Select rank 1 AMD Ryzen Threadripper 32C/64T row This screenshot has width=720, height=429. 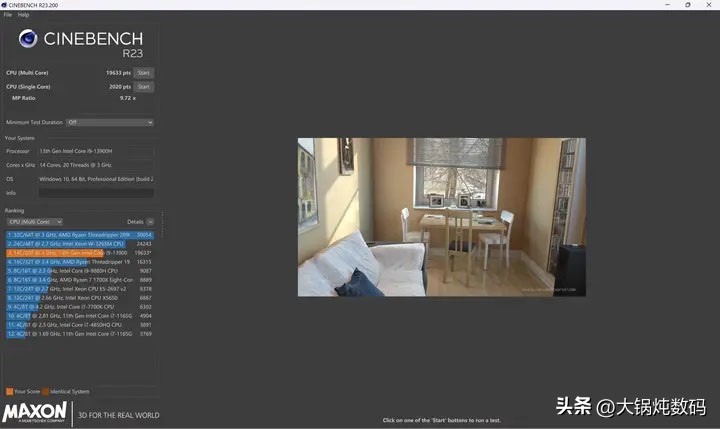tap(80, 235)
